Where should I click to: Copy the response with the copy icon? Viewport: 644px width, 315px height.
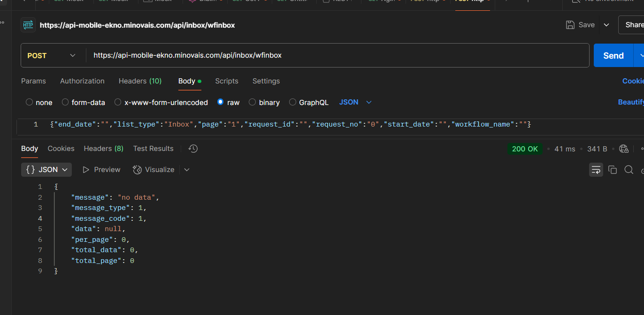click(x=613, y=170)
